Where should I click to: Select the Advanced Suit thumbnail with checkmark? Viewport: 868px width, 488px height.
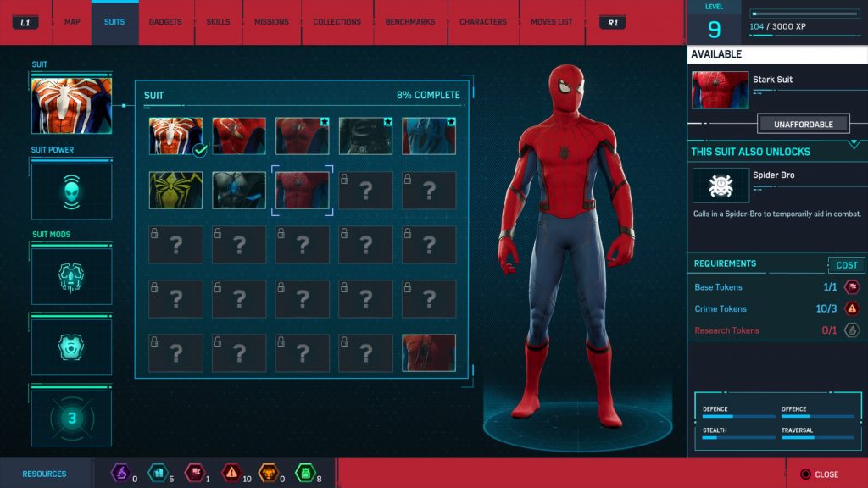pyautogui.click(x=176, y=136)
